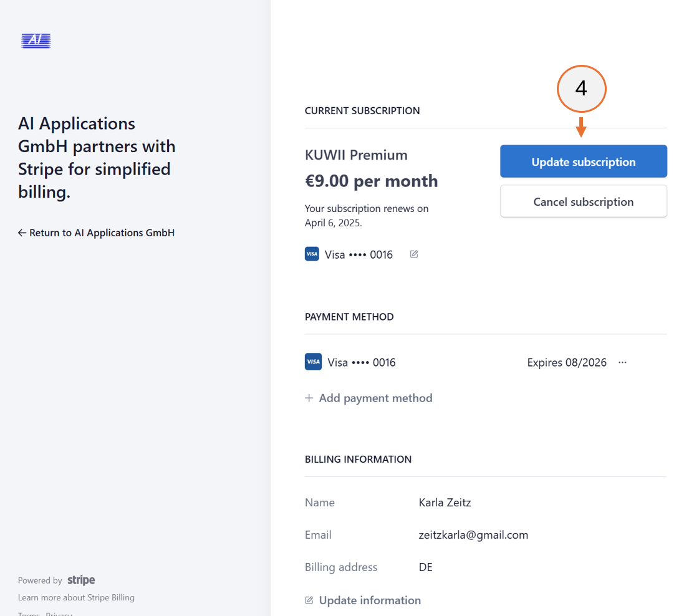
Task: Click Cancel subscription
Action: [x=583, y=201]
